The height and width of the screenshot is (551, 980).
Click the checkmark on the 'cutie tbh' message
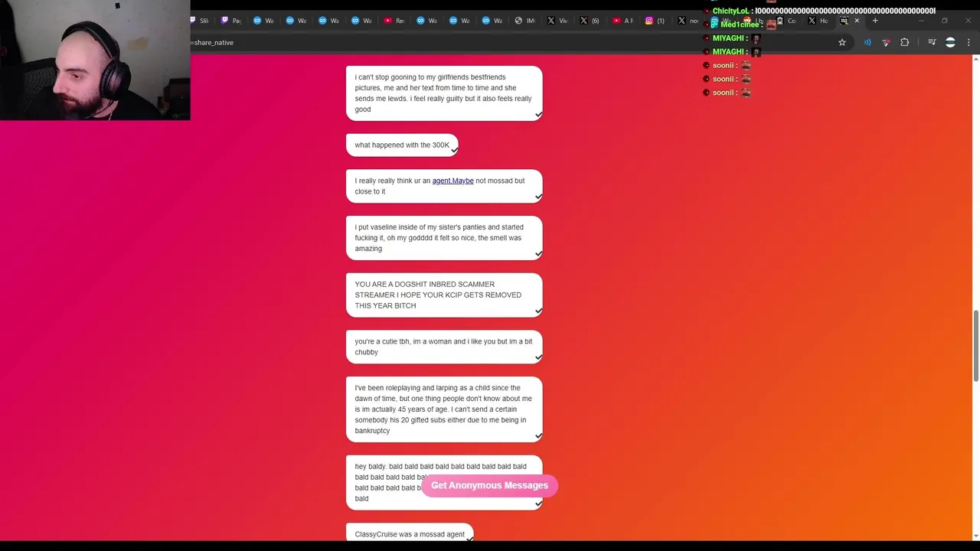(538, 357)
